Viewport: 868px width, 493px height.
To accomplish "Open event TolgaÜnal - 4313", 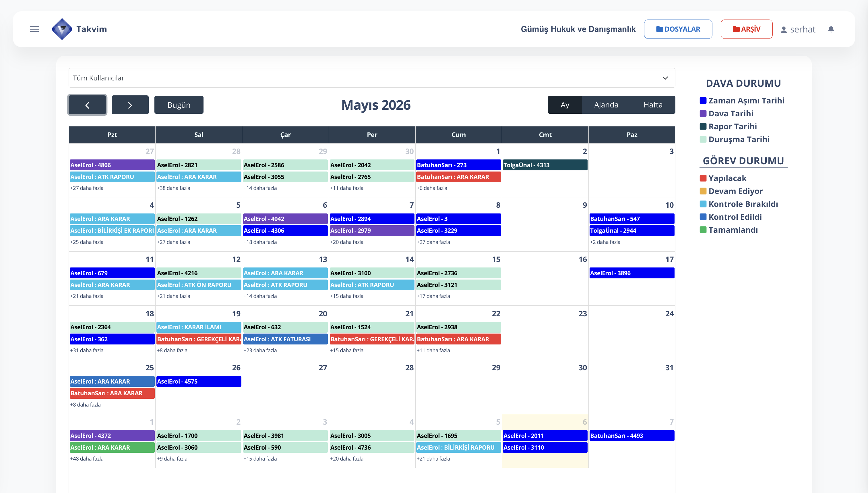I will pos(545,165).
